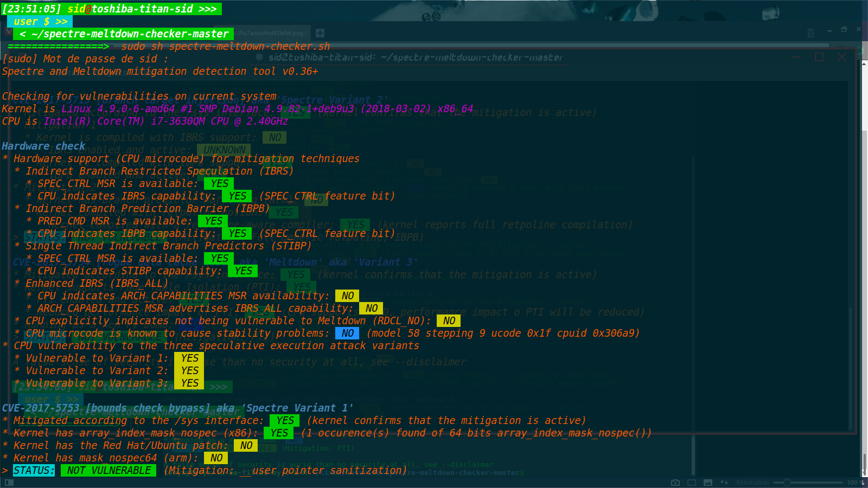The width and height of the screenshot is (868, 488).
Task: Restore down the browser window
Action: (x=844, y=30)
